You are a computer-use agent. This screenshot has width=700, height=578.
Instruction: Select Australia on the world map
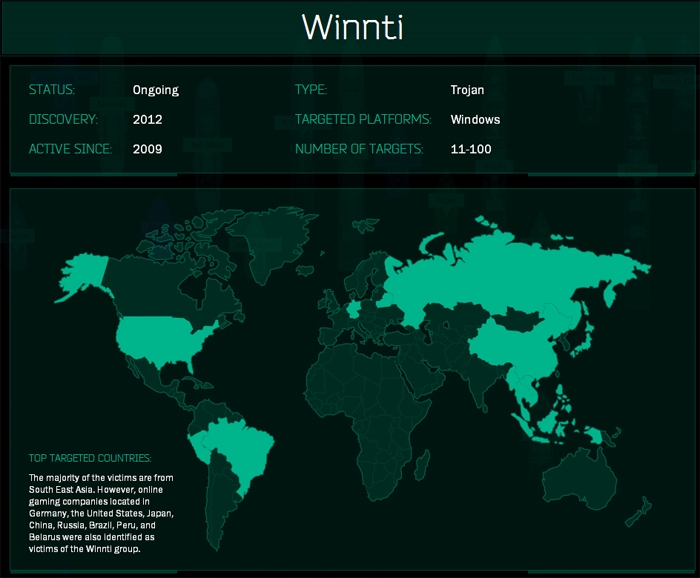pos(580,480)
